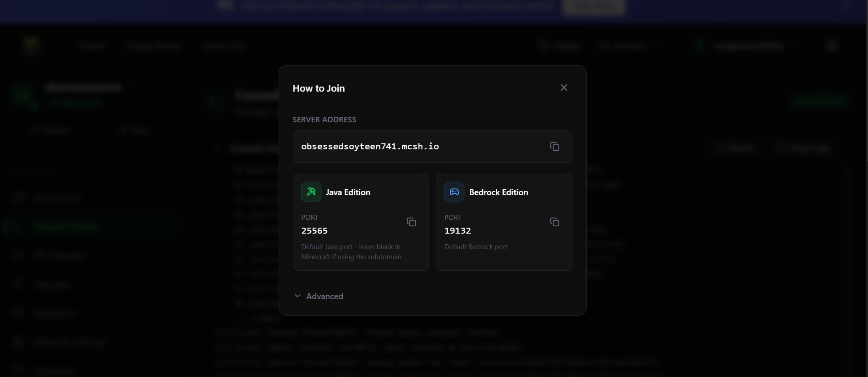Click the Bedrock port value 19132
The height and width of the screenshot is (377, 868).
click(457, 231)
